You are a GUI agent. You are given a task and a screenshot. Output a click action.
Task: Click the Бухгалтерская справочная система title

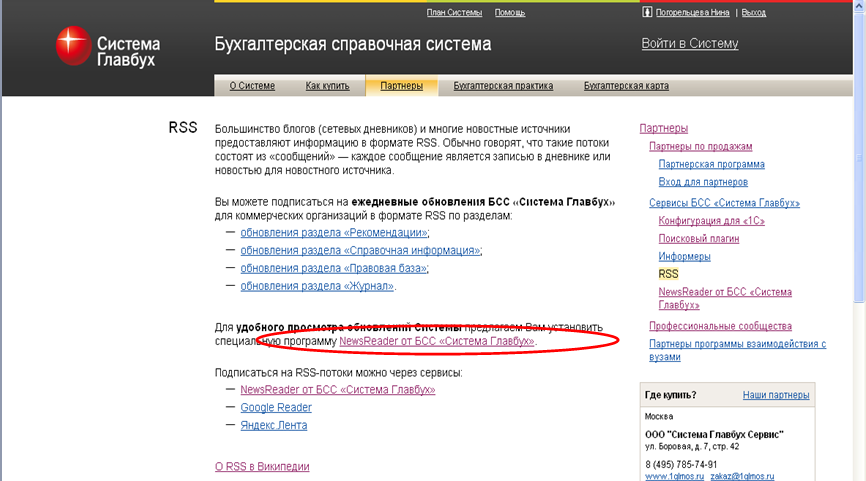point(352,44)
